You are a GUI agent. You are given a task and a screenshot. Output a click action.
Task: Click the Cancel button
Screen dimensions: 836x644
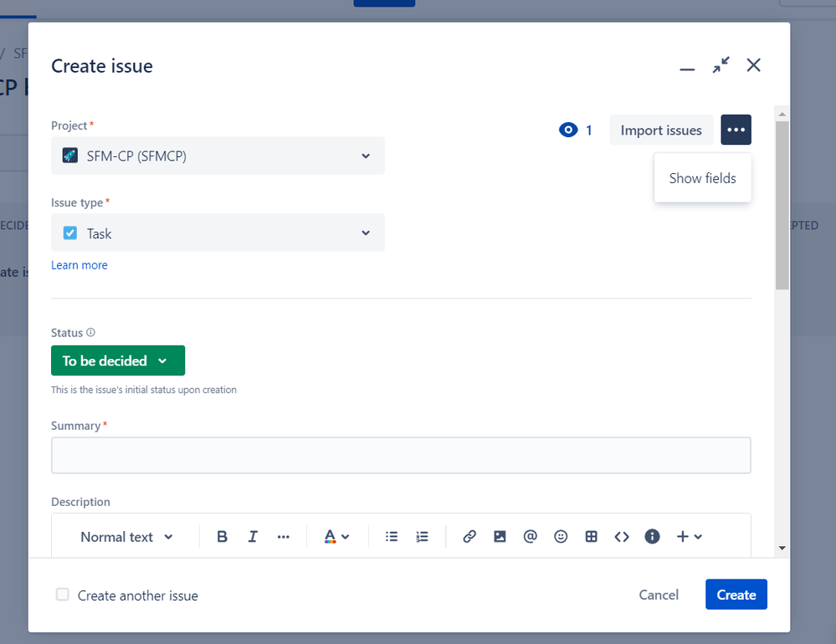[659, 595]
